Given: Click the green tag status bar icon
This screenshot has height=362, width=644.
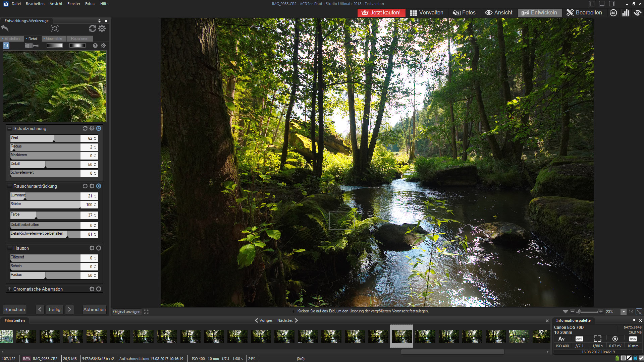Looking at the screenshot, I should (617, 358).
